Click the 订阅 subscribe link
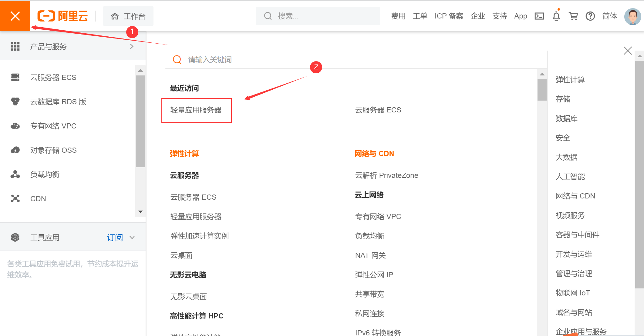 115,237
